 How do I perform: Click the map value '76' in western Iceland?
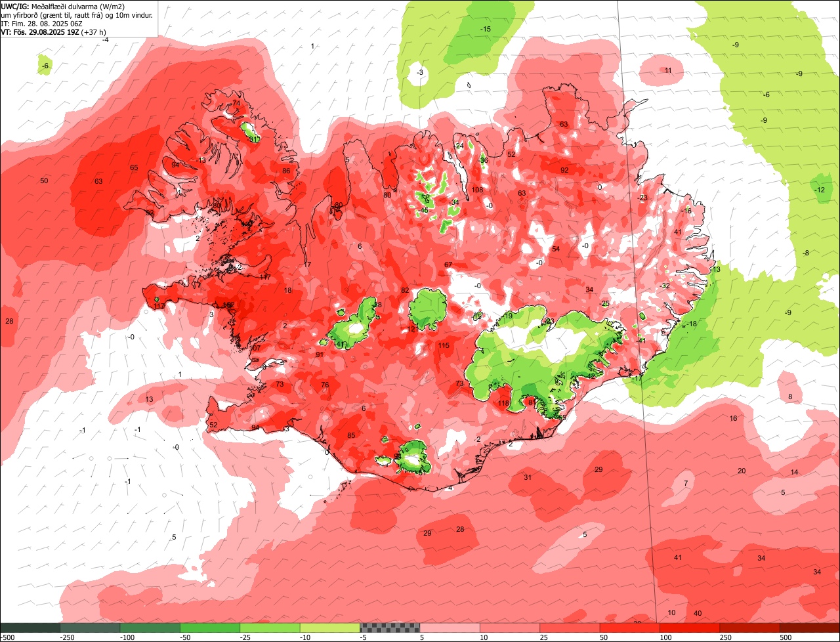pos(325,385)
